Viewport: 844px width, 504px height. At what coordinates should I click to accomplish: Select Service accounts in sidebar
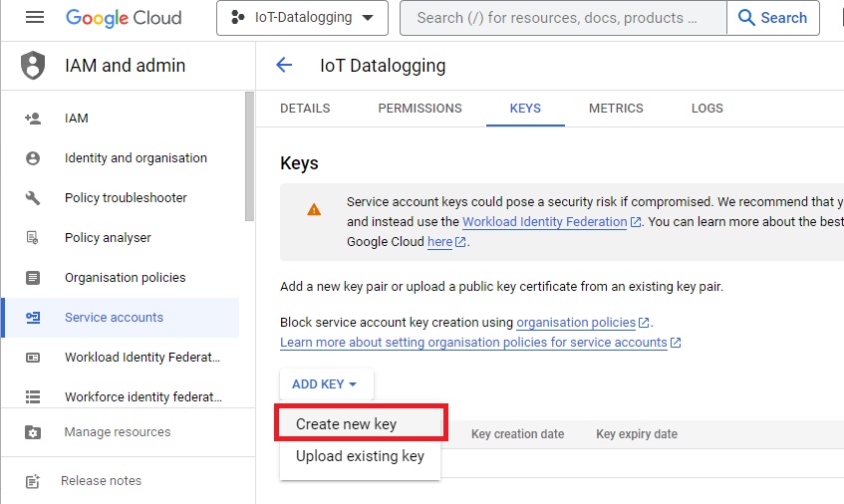(x=121, y=318)
